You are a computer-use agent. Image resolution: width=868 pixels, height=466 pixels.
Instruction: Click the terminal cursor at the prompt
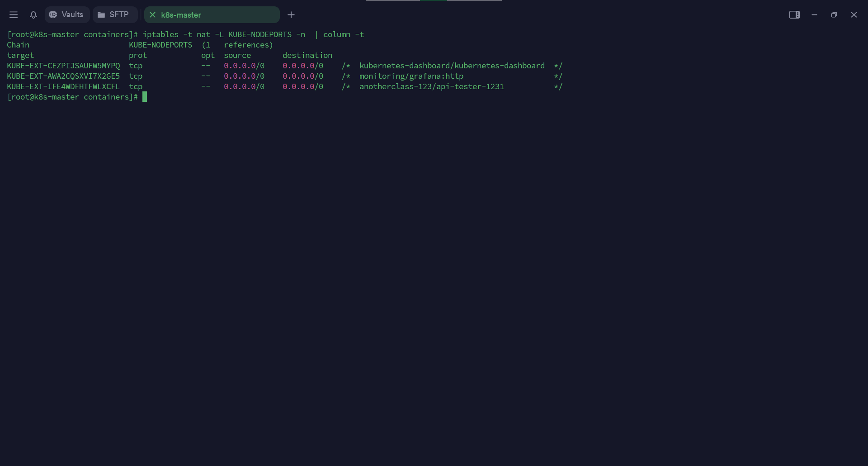[145, 97]
